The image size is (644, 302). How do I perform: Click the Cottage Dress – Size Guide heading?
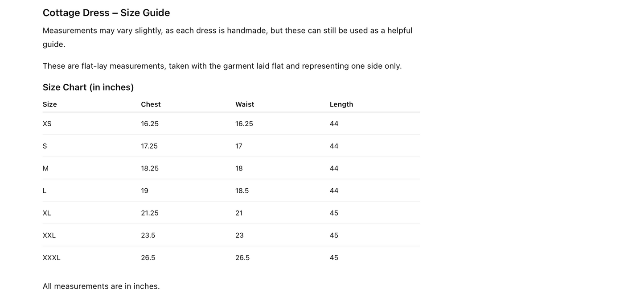click(x=106, y=13)
